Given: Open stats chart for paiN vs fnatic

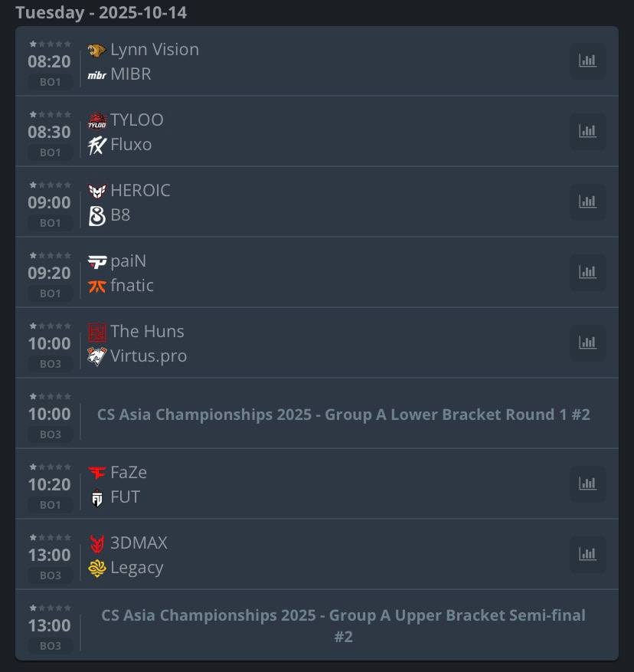Looking at the screenshot, I should 587,273.
